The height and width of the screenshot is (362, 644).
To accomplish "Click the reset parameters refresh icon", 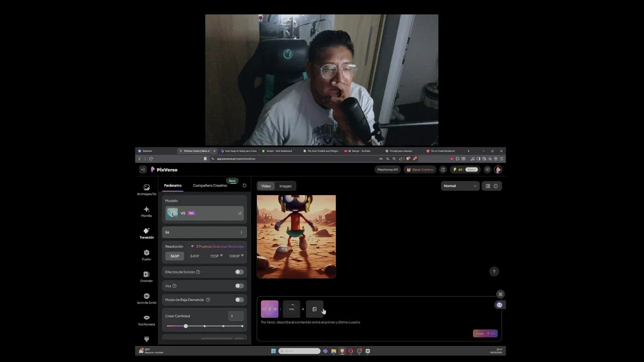I will (245, 186).
